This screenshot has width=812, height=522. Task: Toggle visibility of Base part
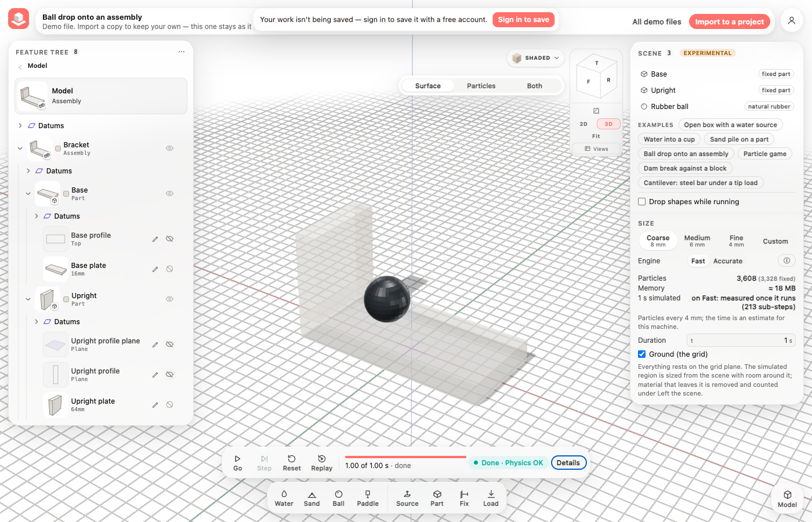click(170, 194)
